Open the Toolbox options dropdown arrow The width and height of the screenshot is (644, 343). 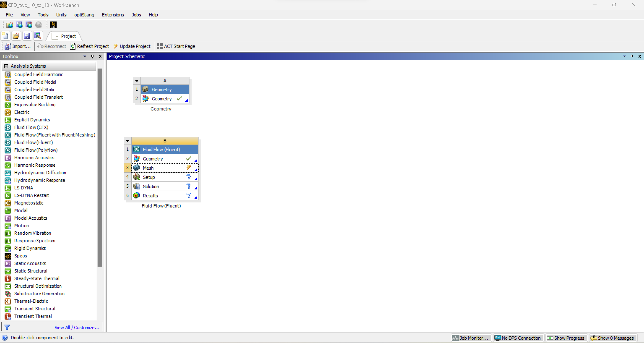click(85, 56)
